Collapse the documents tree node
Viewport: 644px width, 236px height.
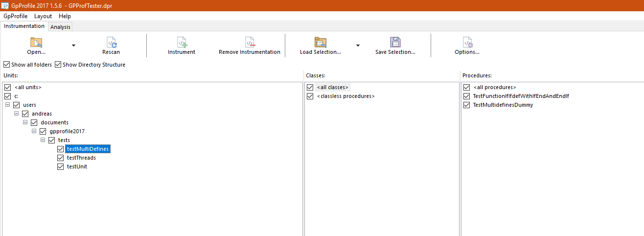point(25,122)
